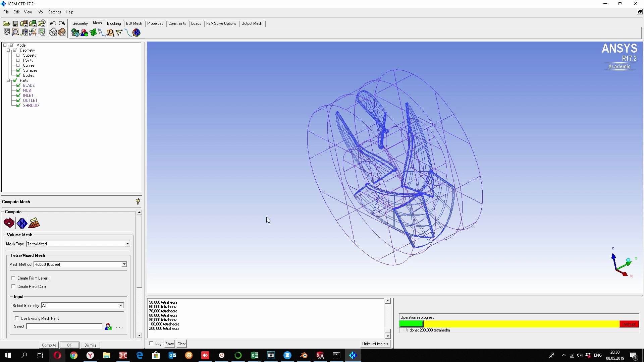Click the Box Zoom magnifier icon
Image resolution: width=644 pixels, height=362 pixels.
click(x=15, y=32)
